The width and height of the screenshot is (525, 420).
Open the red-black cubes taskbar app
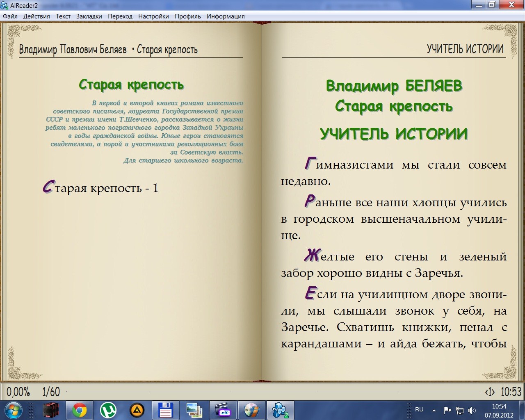[x=51, y=410]
